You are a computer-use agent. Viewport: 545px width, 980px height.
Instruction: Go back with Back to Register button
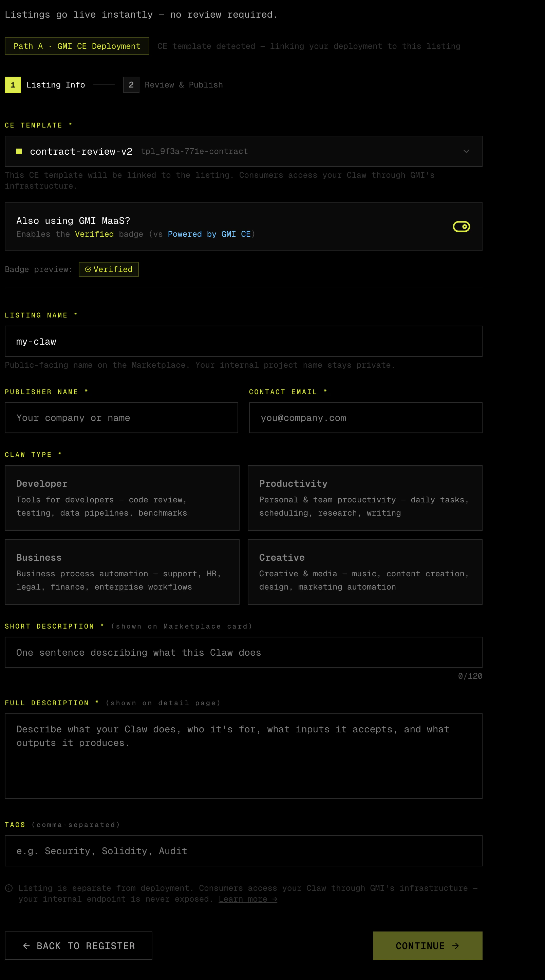(x=78, y=946)
